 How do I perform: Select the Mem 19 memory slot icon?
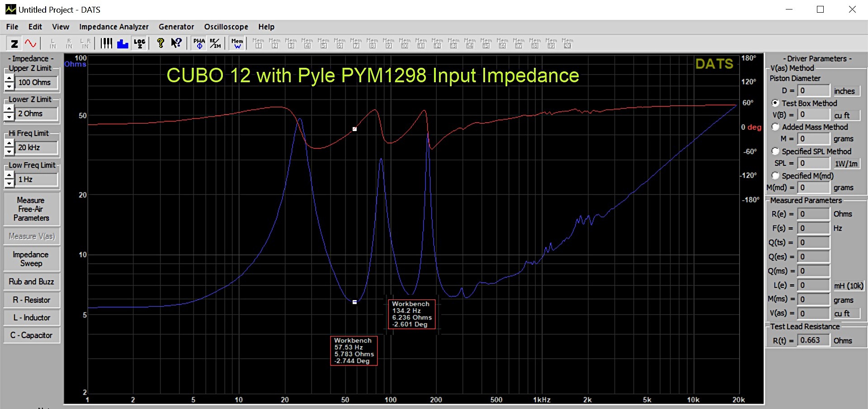(x=551, y=43)
